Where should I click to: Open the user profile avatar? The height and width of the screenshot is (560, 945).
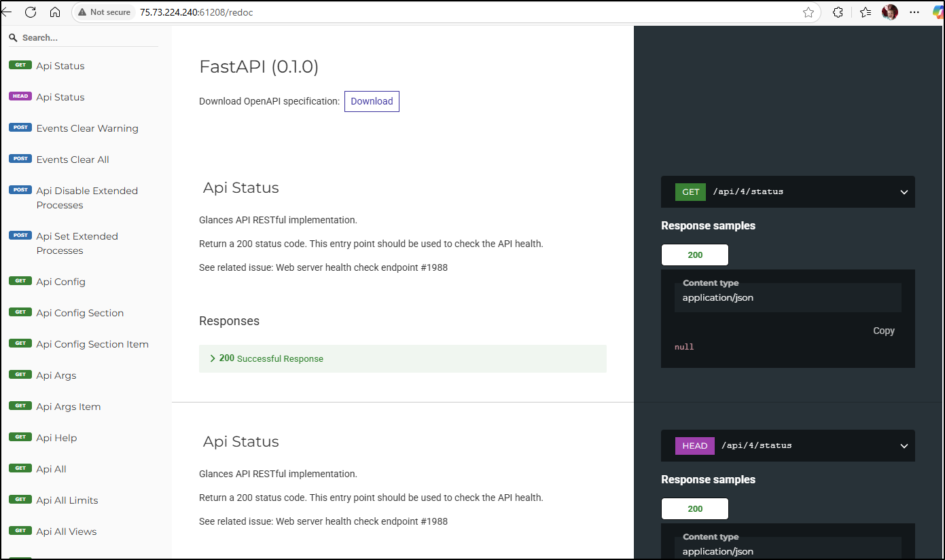890,12
